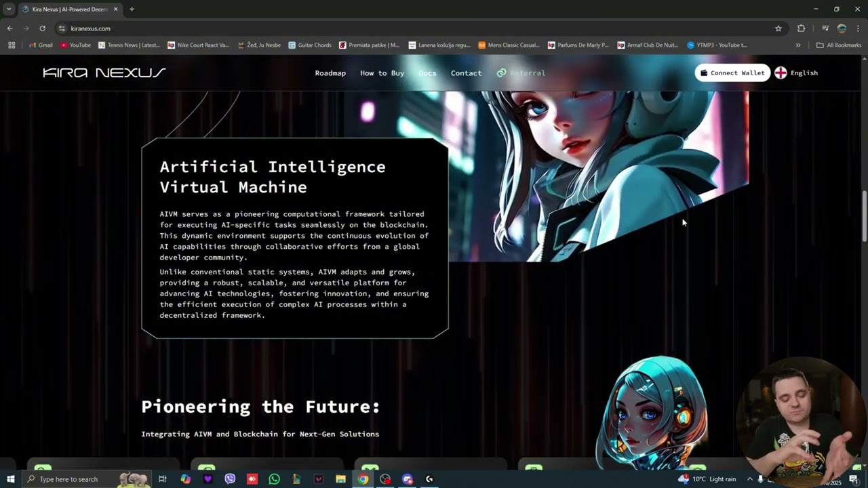Click the back navigation arrow

9,28
